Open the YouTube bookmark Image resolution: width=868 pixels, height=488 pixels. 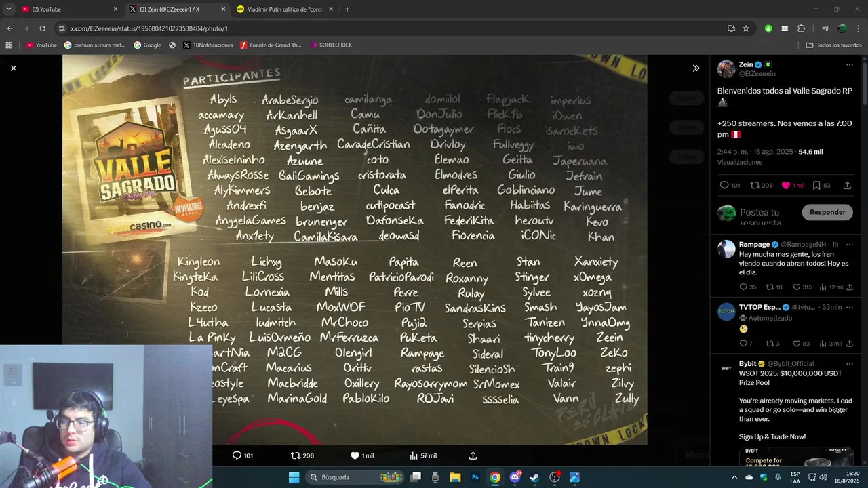tap(41, 45)
